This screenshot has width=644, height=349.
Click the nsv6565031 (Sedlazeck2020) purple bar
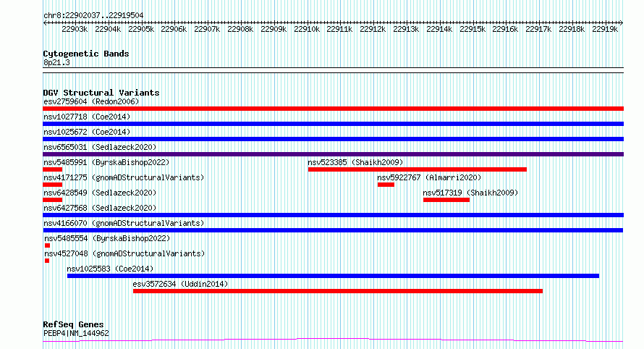pos(333,154)
